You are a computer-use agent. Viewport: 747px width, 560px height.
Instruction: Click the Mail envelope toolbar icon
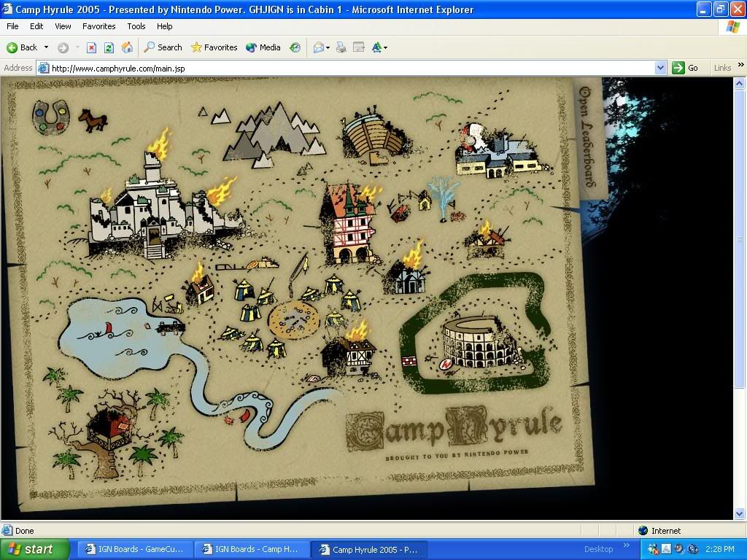[318, 47]
